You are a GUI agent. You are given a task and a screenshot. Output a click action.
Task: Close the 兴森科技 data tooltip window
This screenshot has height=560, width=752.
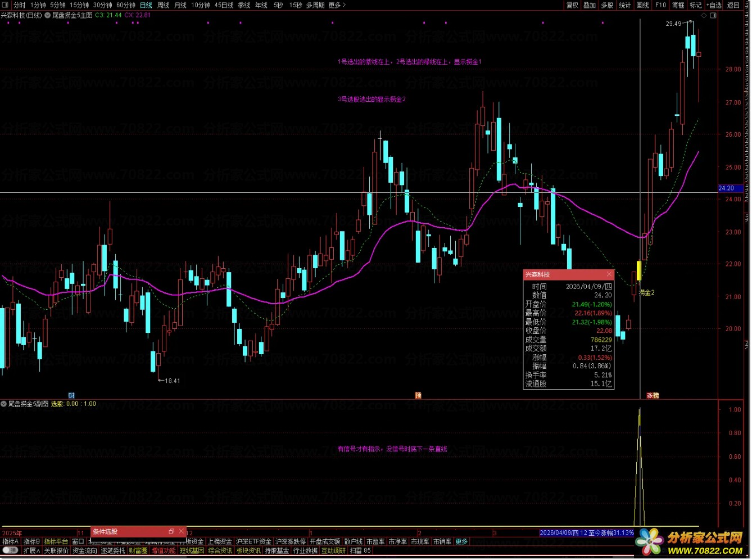(609, 274)
